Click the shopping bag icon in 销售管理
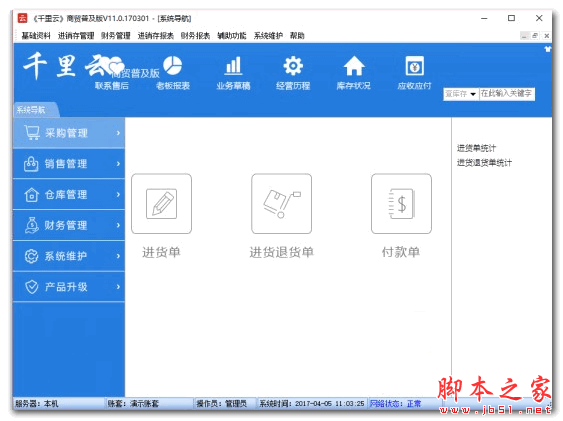This screenshot has width=563, height=421. 31,164
